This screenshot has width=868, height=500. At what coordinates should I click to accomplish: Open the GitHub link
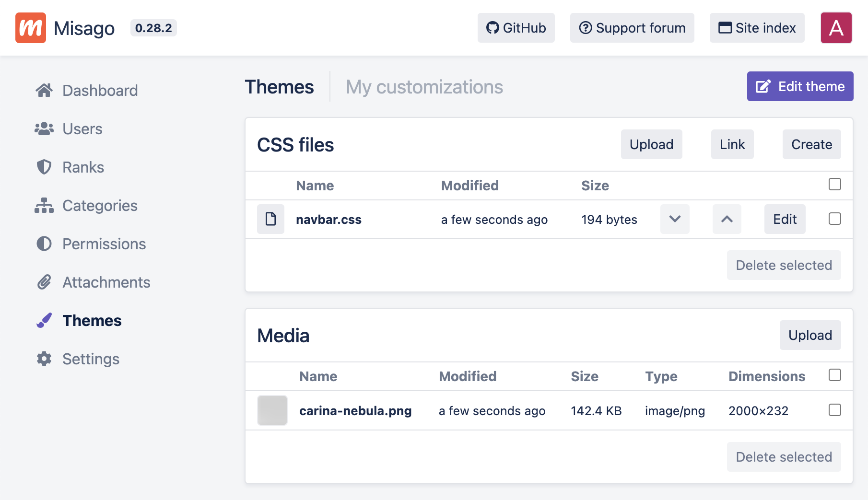pos(516,28)
